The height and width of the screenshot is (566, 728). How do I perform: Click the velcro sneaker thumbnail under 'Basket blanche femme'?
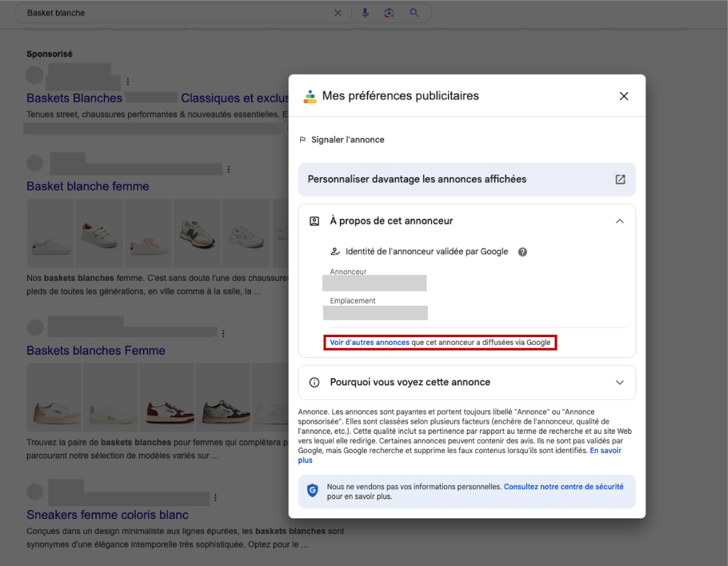[x=100, y=233]
